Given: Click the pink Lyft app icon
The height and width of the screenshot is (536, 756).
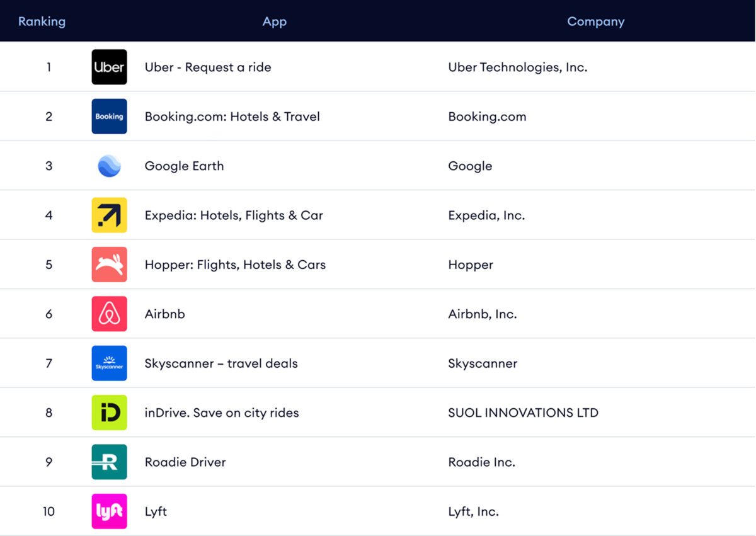Looking at the screenshot, I should [x=109, y=511].
